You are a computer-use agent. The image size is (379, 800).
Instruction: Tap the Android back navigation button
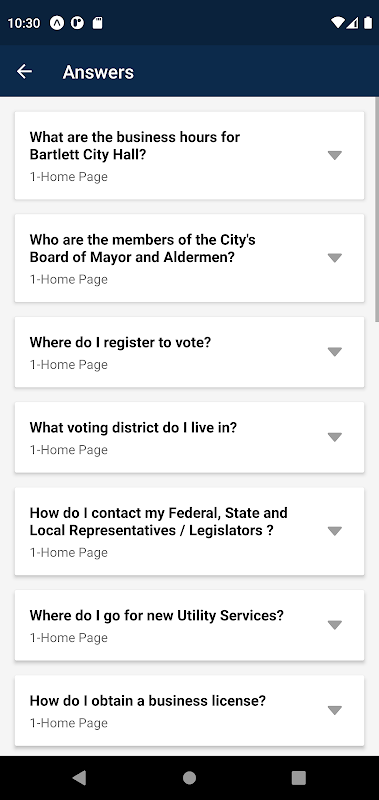click(x=79, y=778)
